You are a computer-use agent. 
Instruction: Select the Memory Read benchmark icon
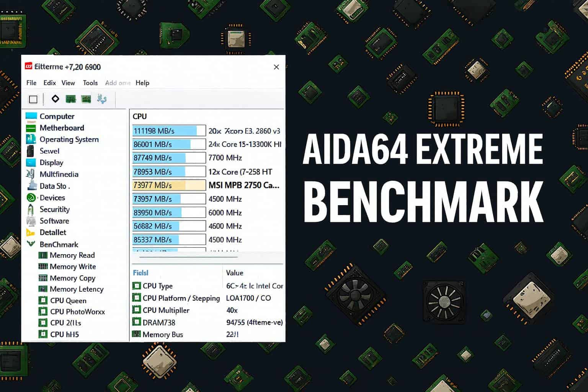click(43, 255)
